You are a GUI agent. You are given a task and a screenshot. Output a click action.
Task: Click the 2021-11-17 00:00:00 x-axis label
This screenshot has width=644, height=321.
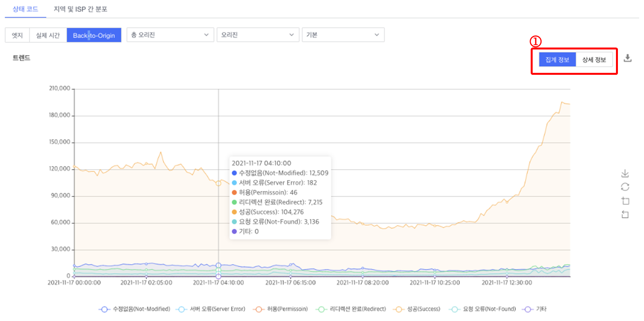pyautogui.click(x=74, y=282)
